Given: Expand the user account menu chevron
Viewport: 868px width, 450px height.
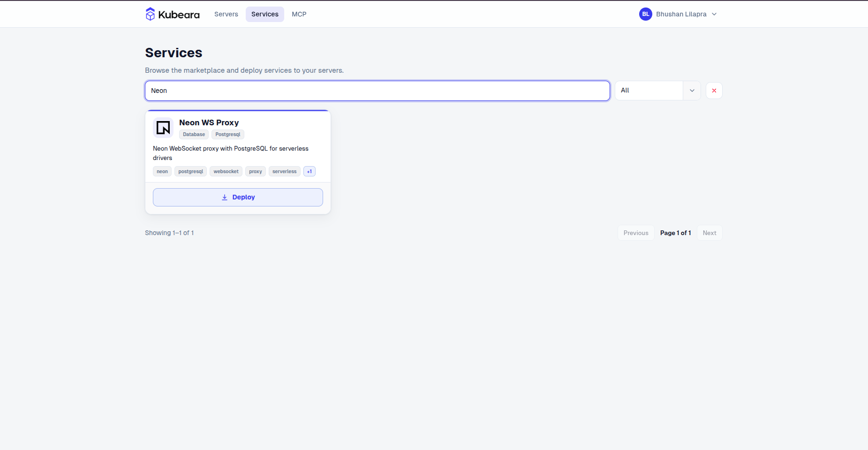Looking at the screenshot, I should click(714, 14).
